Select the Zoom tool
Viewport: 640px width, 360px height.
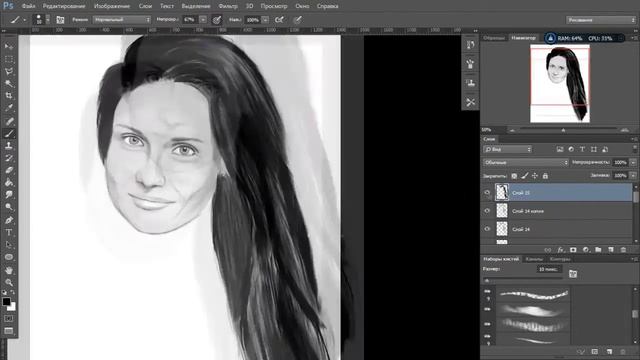click(9, 282)
